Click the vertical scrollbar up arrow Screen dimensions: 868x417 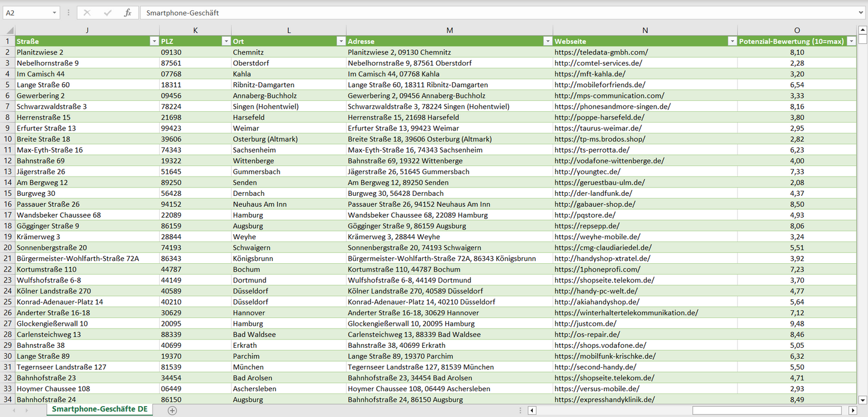863,31
